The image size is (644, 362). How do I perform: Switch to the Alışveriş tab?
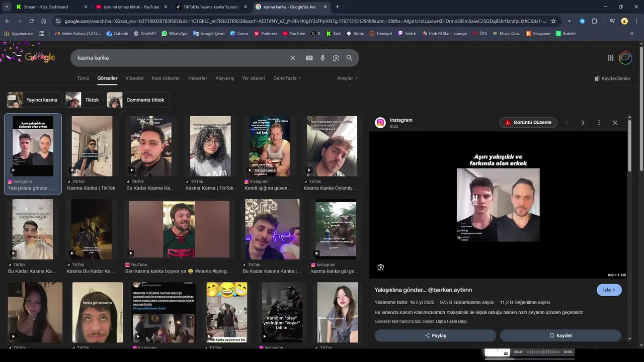coord(224,78)
